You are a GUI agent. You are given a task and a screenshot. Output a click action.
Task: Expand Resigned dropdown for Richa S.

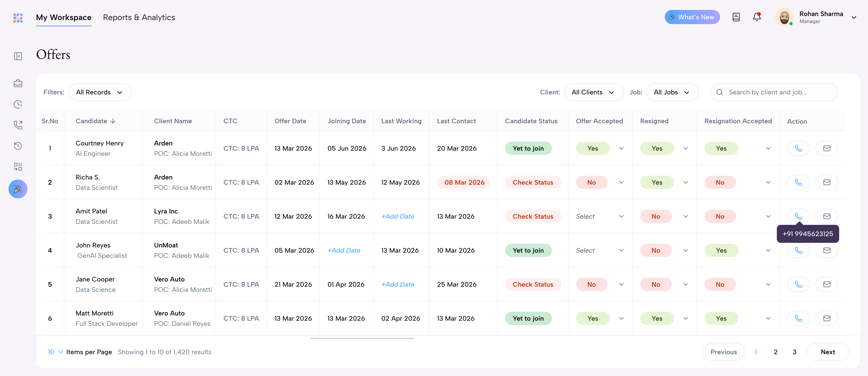coord(685,182)
